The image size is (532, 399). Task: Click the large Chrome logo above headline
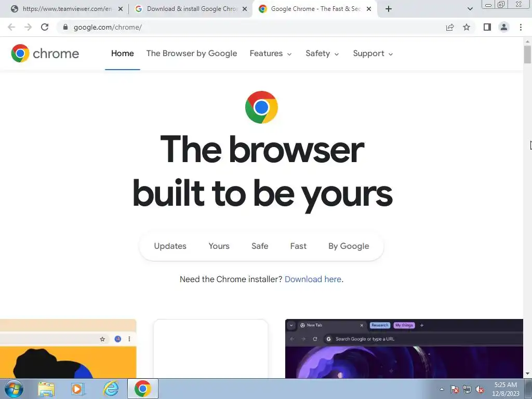pyautogui.click(x=261, y=107)
